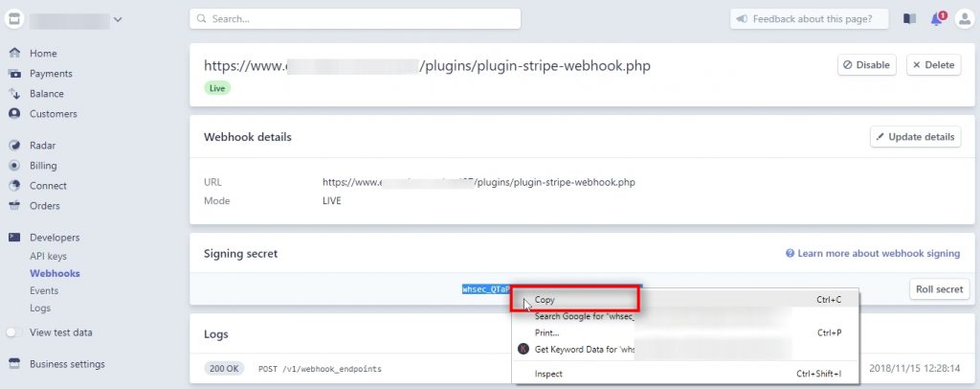Click into the Search field
Screen dimensions: 980x389
355,19
